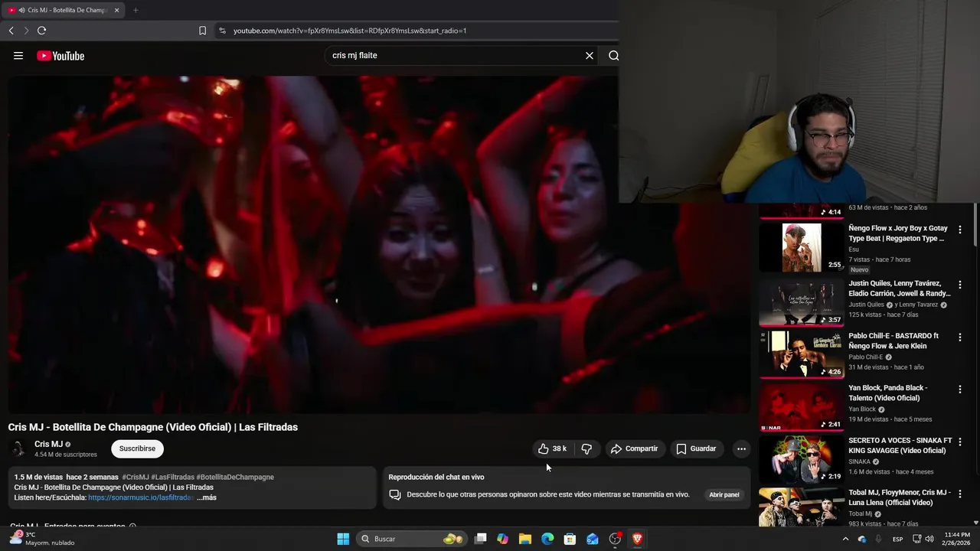This screenshot has width=980, height=551.
Task: Save the video with Guardar button
Action: (696, 448)
